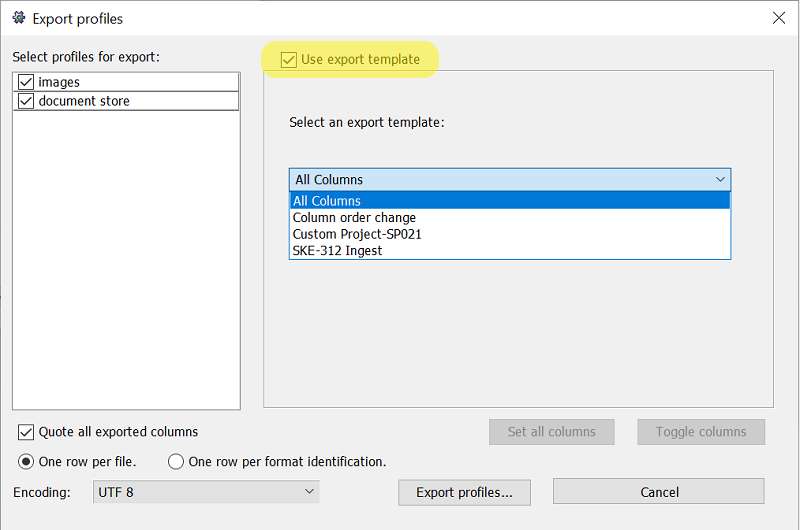Click the Toggle columns button
800x530 pixels.
pos(701,432)
